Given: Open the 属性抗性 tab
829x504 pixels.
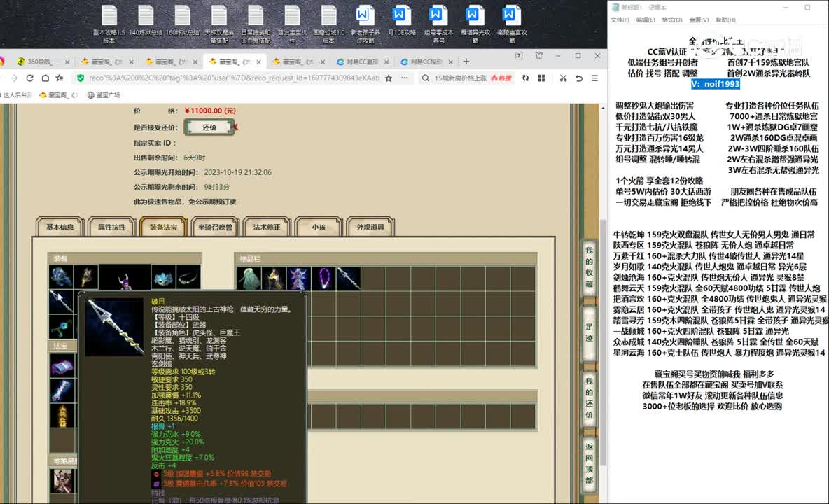Looking at the screenshot, I should pos(111,227).
